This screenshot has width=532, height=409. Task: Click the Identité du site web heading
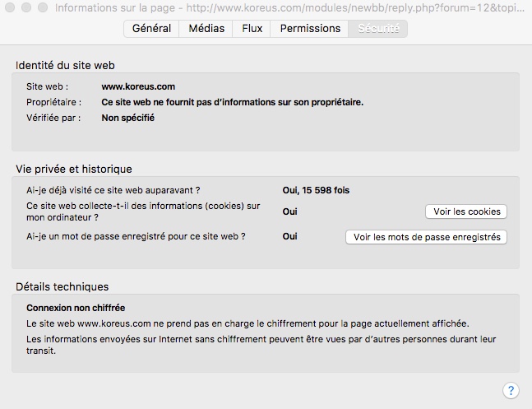(70, 64)
